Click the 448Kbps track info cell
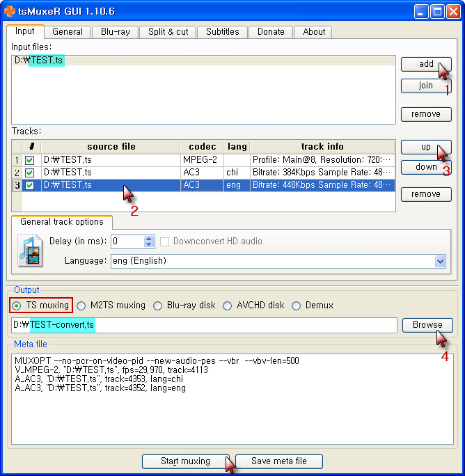Screen dimensions: 465x476 [x=322, y=185]
